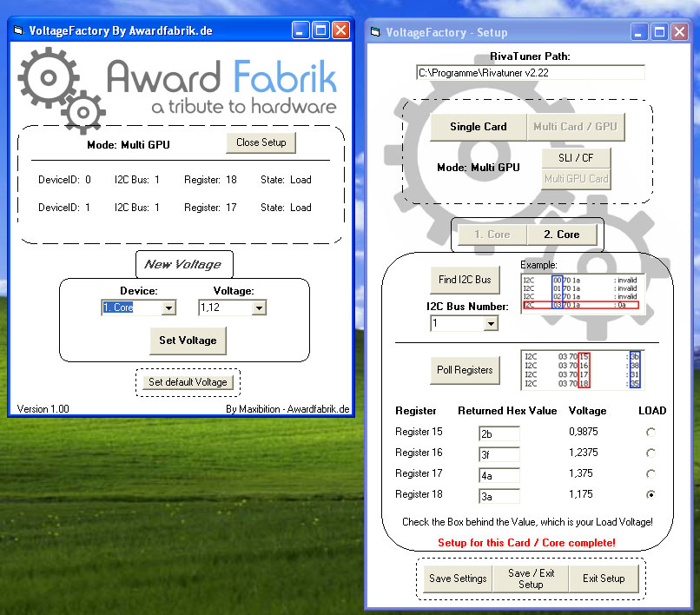Click the 'By Maxibition - Awardfabrik.de' text
Viewport: 700px width, 615px height.
[x=287, y=409]
